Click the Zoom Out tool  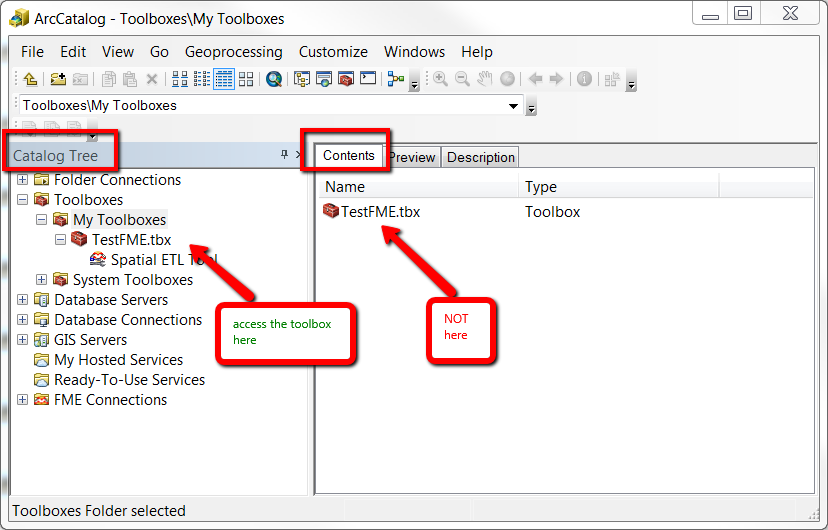[463, 79]
